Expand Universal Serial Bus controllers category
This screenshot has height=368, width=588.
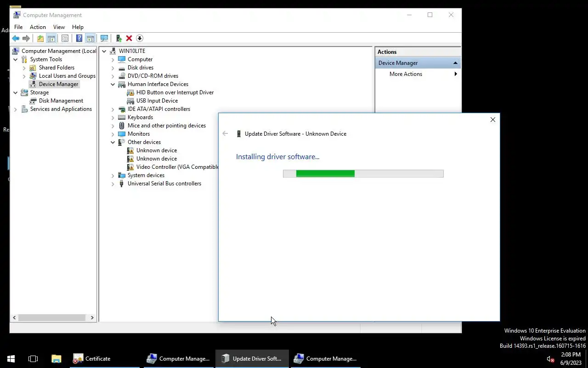tap(113, 184)
